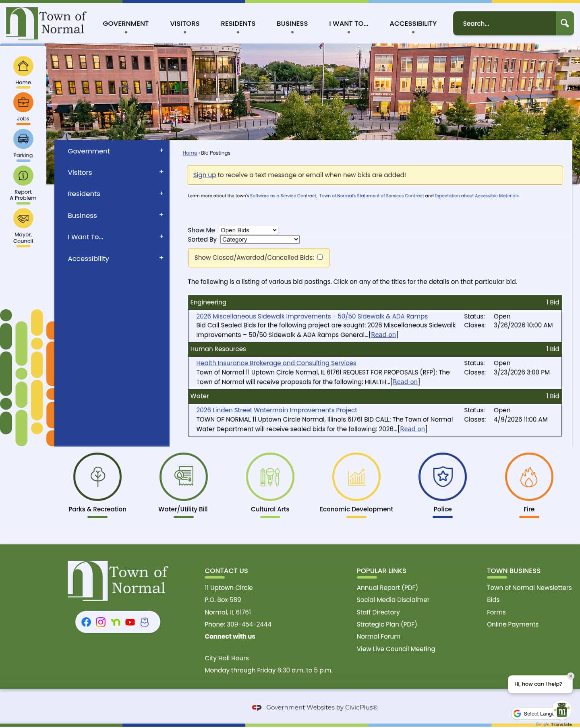580x728 pixels.
Task: Expand Accessibility in side menu
Action: (161, 258)
